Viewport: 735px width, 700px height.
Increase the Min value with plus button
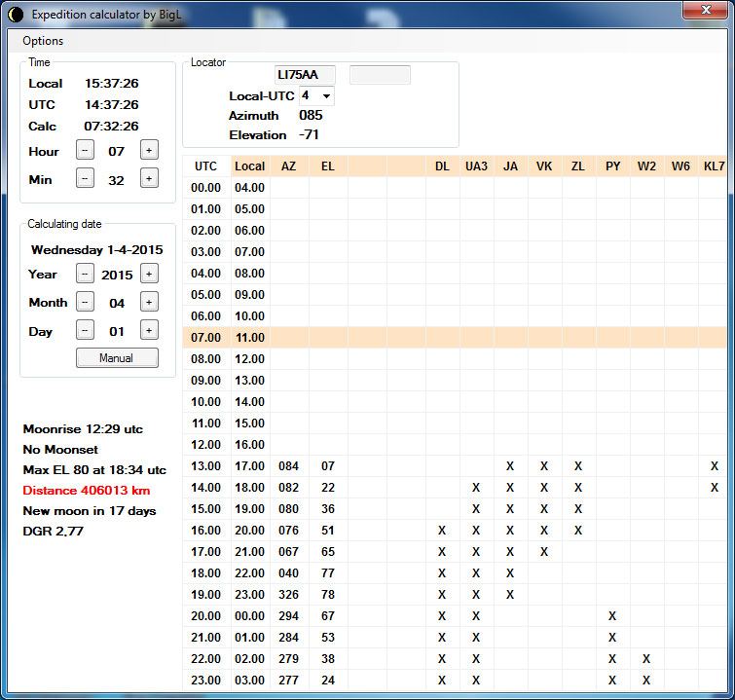(149, 178)
